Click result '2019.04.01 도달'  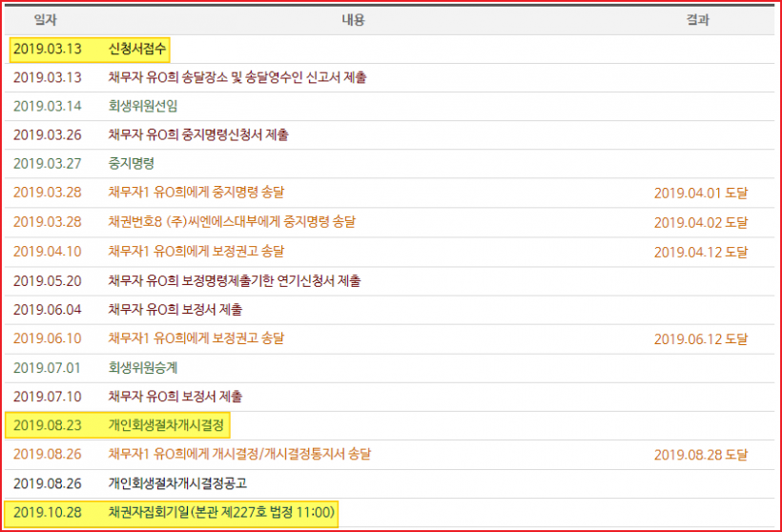(x=701, y=193)
